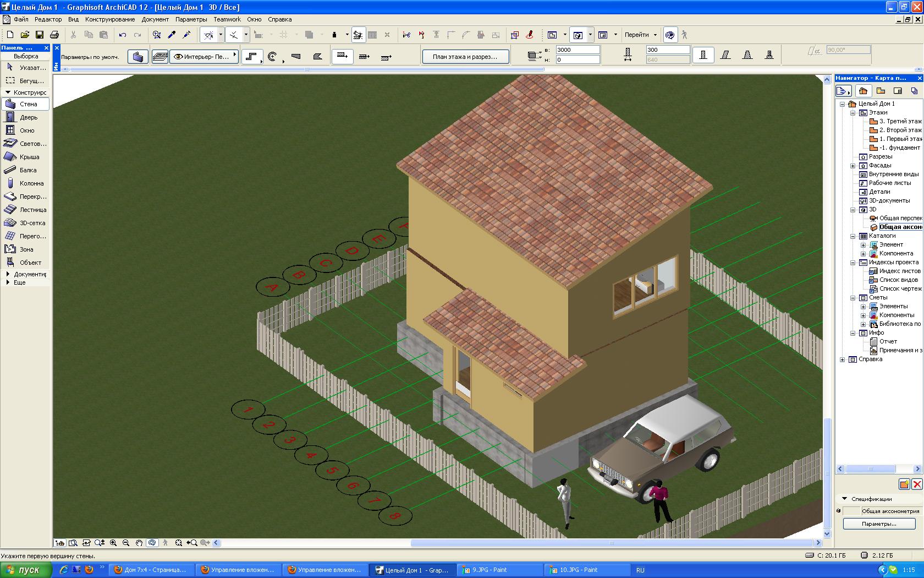
Task: Select the double-slanted wall profile option
Action: [x=747, y=55]
